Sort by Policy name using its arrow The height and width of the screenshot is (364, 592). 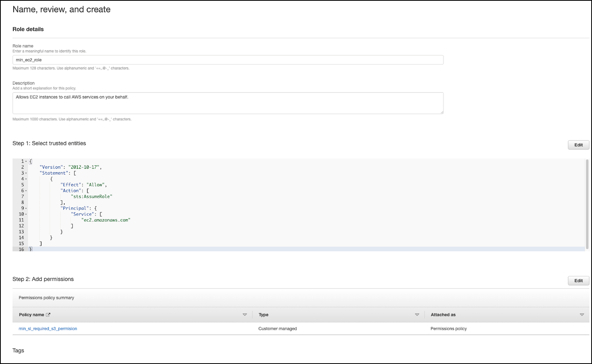click(245, 315)
